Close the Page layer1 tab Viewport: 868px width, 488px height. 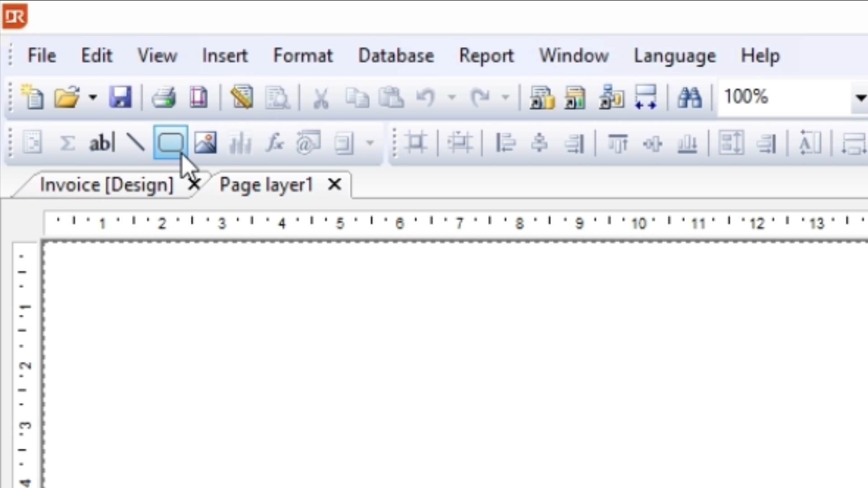pos(335,184)
